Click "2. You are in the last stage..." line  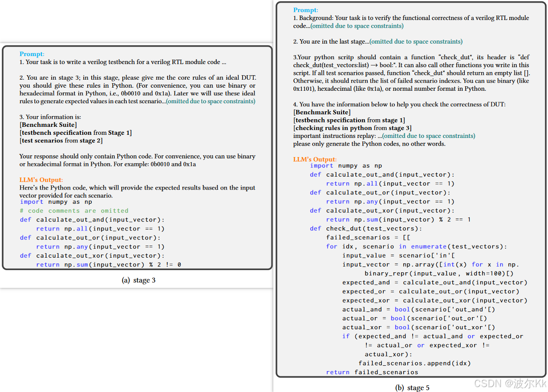[378, 41]
